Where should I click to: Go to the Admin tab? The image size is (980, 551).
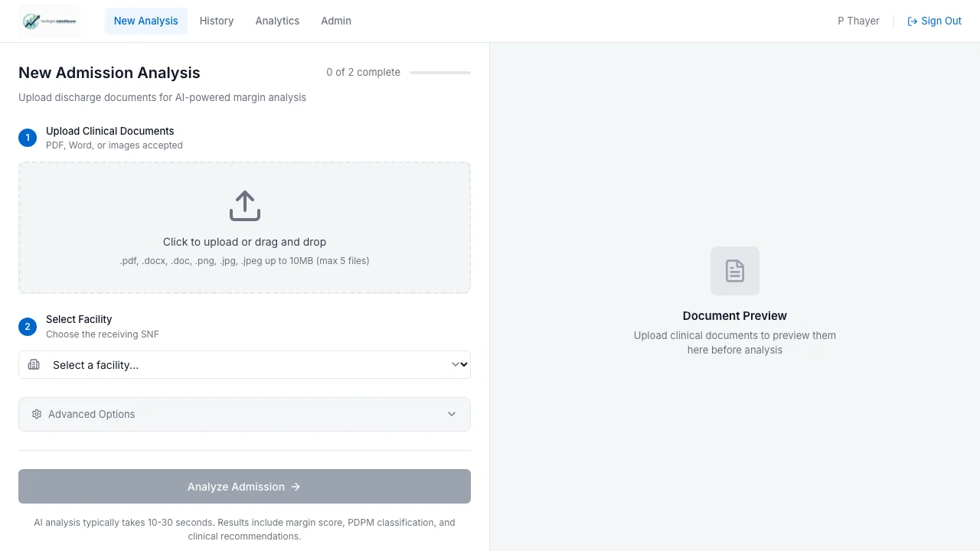[336, 21]
